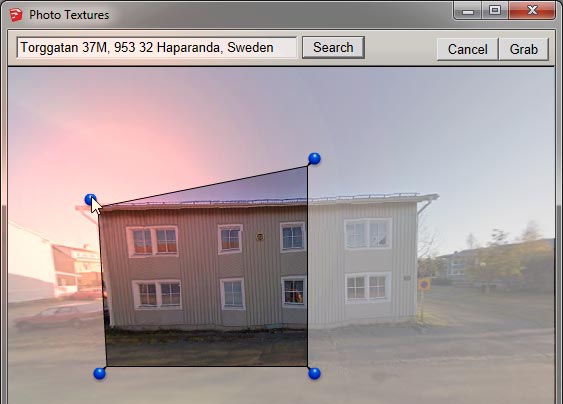Select the top-left blue pin handle
Viewport: 563px width, 404px height.
(90, 200)
